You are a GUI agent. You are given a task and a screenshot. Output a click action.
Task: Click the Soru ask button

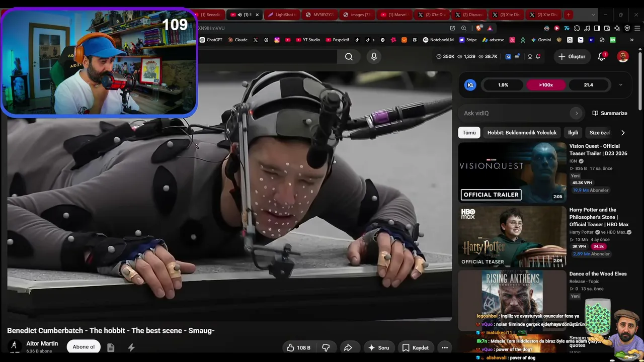(x=378, y=347)
